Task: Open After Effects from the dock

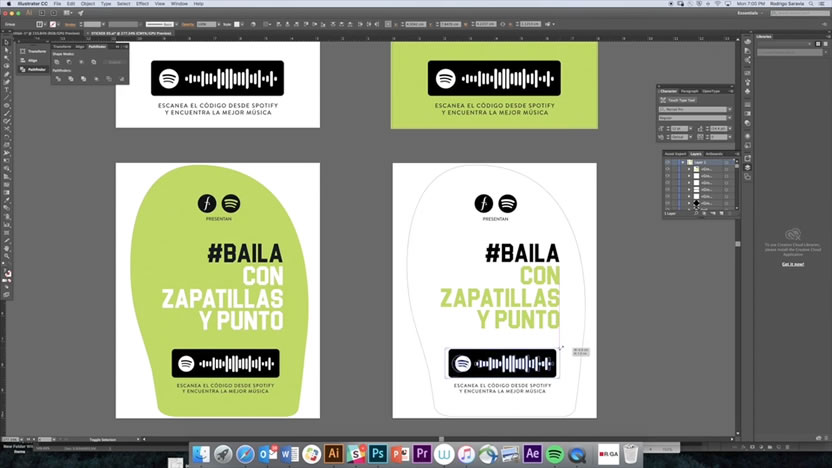Action: point(532,454)
